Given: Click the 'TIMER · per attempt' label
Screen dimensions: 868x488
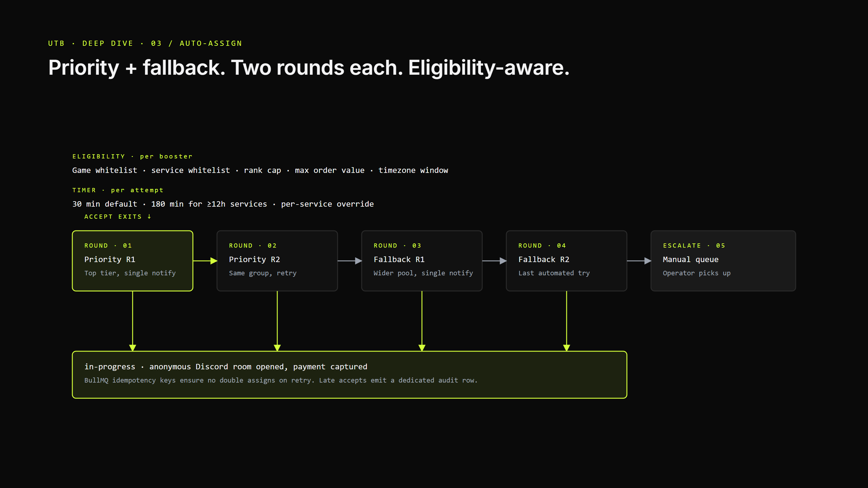Looking at the screenshot, I should (x=118, y=190).
